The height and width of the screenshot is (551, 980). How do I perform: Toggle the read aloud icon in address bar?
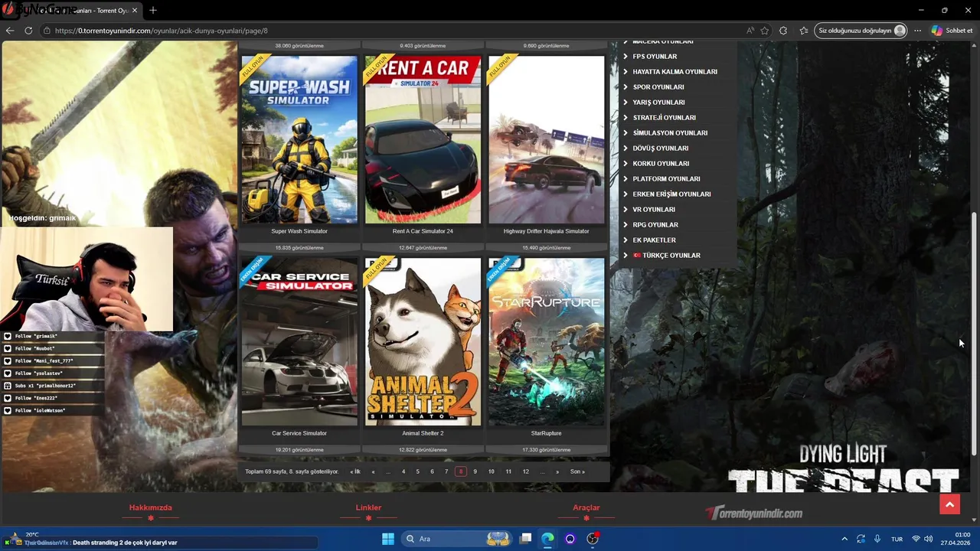click(x=750, y=31)
